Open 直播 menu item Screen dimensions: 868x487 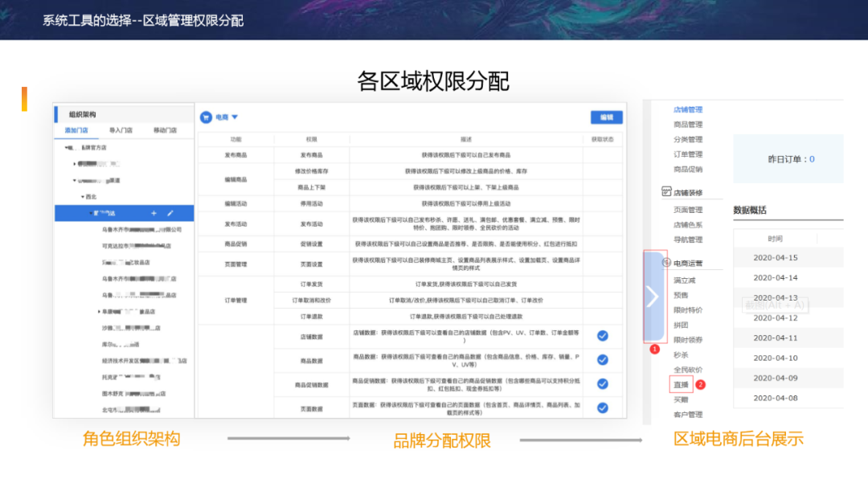(681, 385)
